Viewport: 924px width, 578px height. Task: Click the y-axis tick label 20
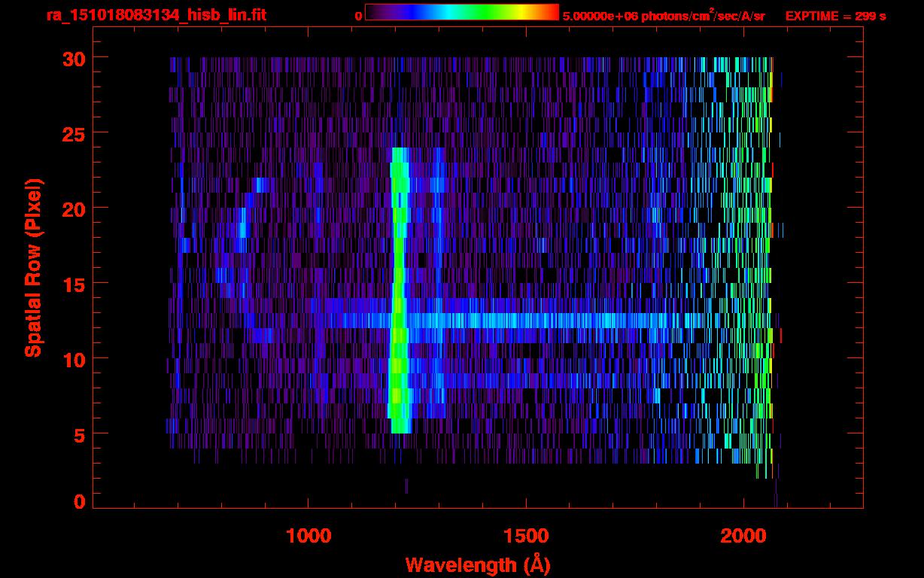point(72,208)
